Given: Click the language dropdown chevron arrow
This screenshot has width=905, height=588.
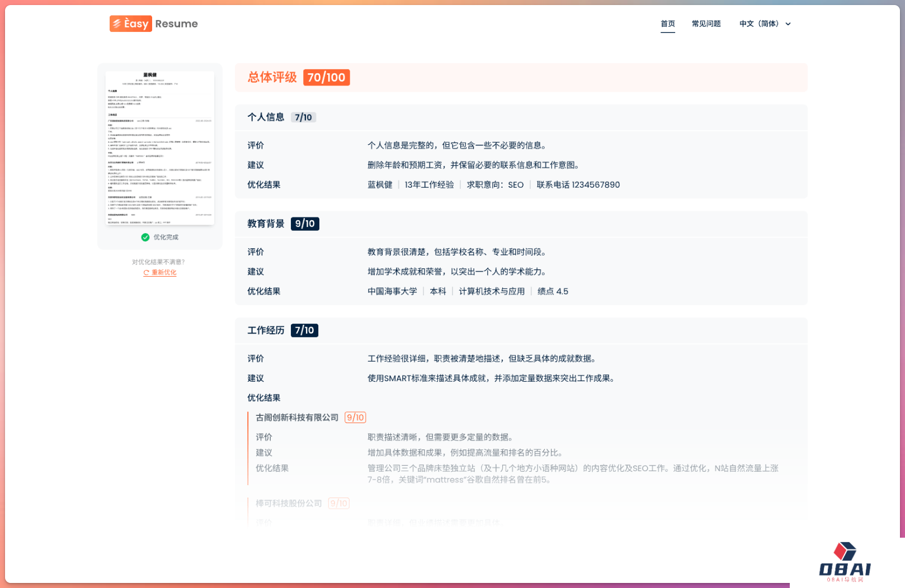Looking at the screenshot, I should coord(788,24).
